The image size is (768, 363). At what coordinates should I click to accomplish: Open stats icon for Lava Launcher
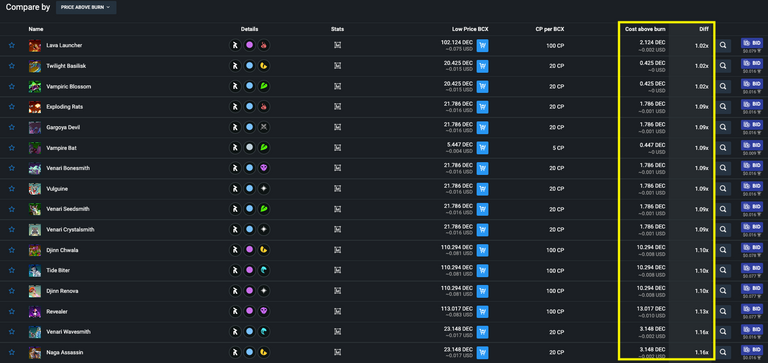(337, 45)
